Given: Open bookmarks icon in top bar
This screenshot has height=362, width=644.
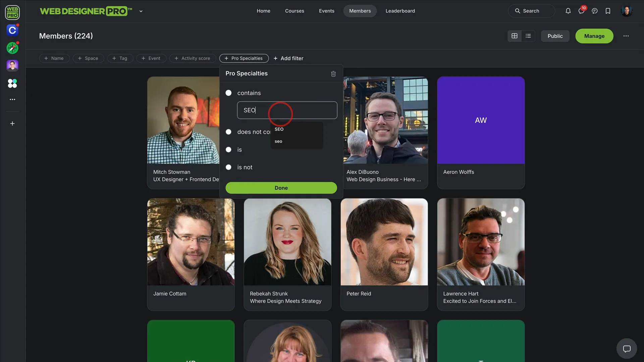Looking at the screenshot, I should point(608,11).
